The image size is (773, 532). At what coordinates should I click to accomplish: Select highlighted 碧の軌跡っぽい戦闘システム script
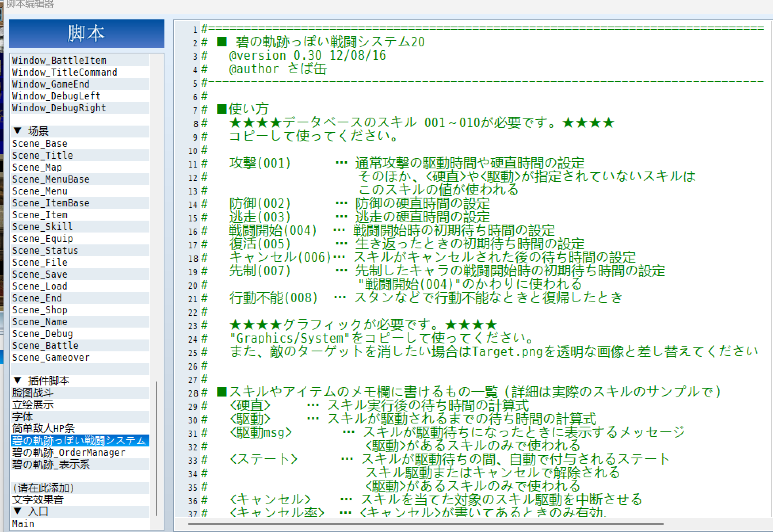point(80,440)
